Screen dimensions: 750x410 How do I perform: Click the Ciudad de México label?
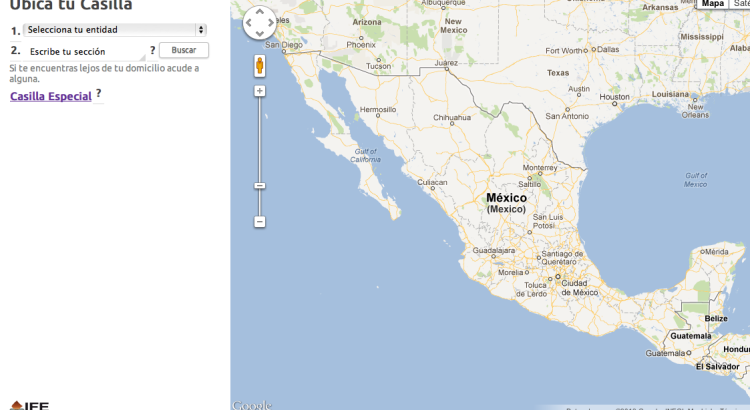[579, 288]
